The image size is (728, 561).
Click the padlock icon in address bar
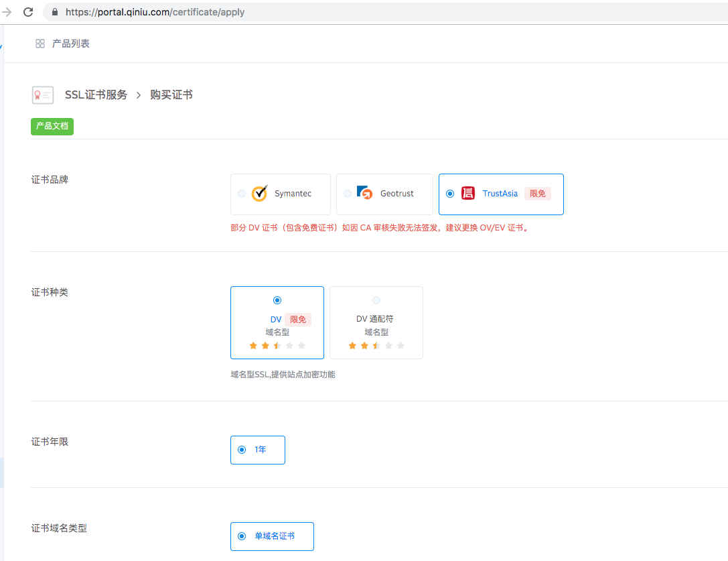[x=55, y=12]
